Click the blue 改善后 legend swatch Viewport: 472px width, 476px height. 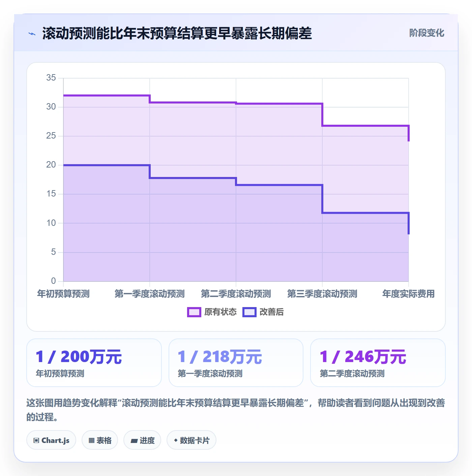pos(249,312)
